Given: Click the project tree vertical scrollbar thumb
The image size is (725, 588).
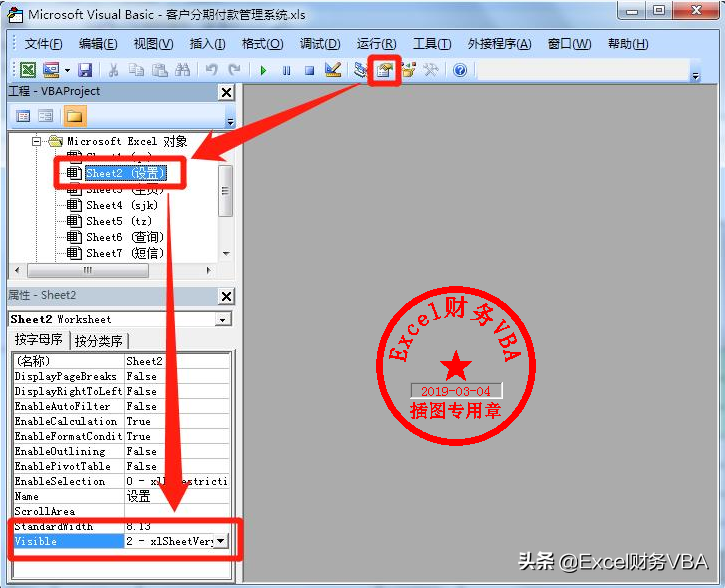Looking at the screenshot, I should click(x=225, y=191).
